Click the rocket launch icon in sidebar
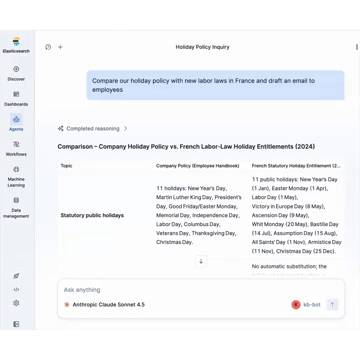Screen dimensions: 360x360 point(16,276)
